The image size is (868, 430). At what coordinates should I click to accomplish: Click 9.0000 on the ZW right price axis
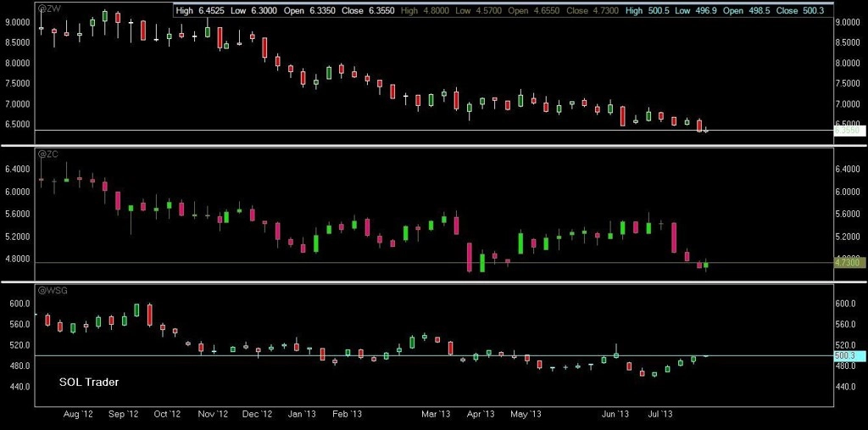click(x=849, y=22)
